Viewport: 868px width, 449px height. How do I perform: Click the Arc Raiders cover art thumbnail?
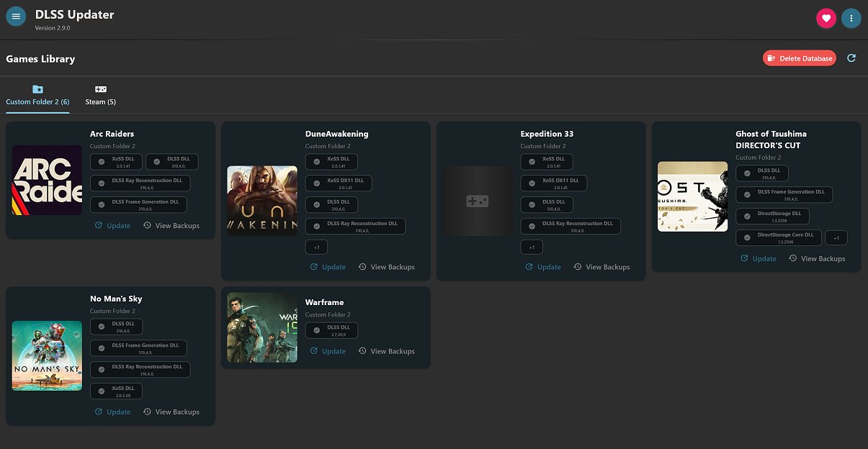coord(47,180)
